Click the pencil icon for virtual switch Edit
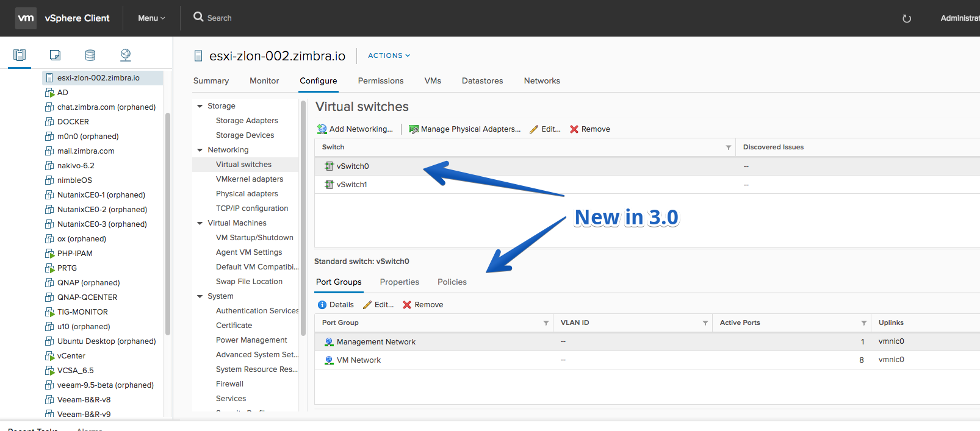980x431 pixels. (x=534, y=129)
